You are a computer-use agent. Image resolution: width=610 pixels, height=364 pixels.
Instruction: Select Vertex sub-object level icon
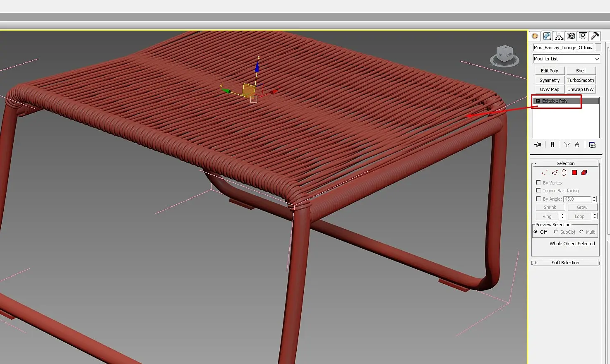pos(544,172)
